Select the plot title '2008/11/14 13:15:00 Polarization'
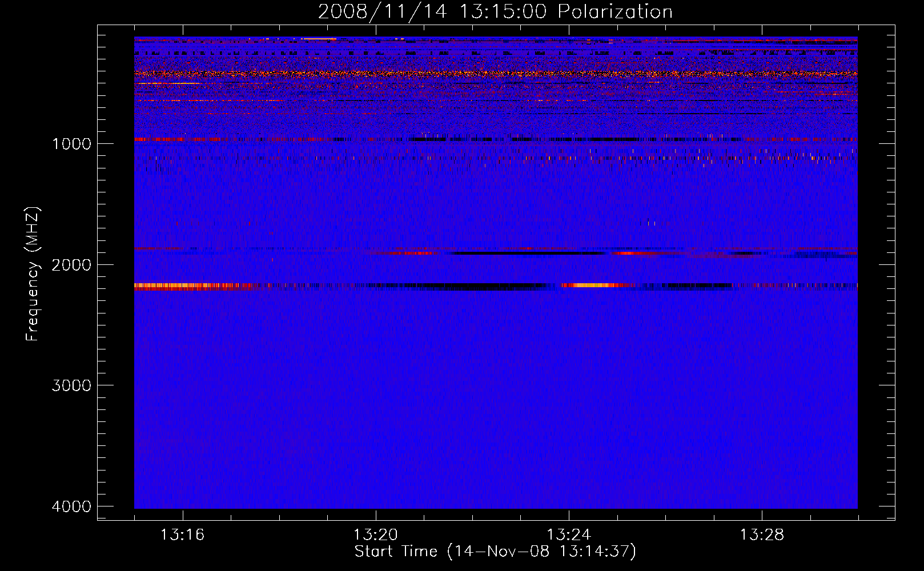 [495, 11]
